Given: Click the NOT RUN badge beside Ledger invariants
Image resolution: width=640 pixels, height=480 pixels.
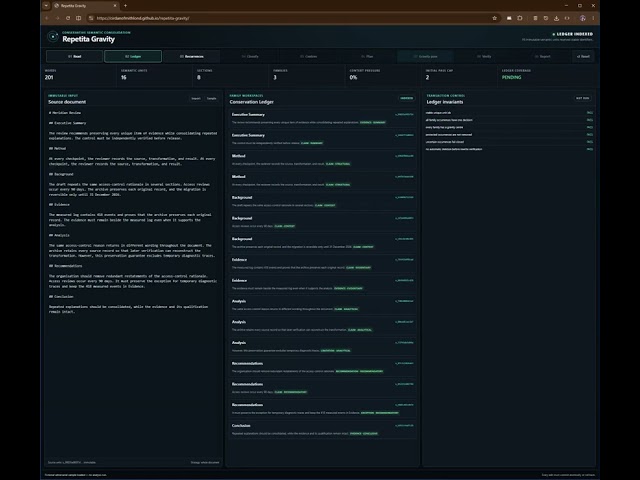Looking at the screenshot, I should (x=582, y=98).
